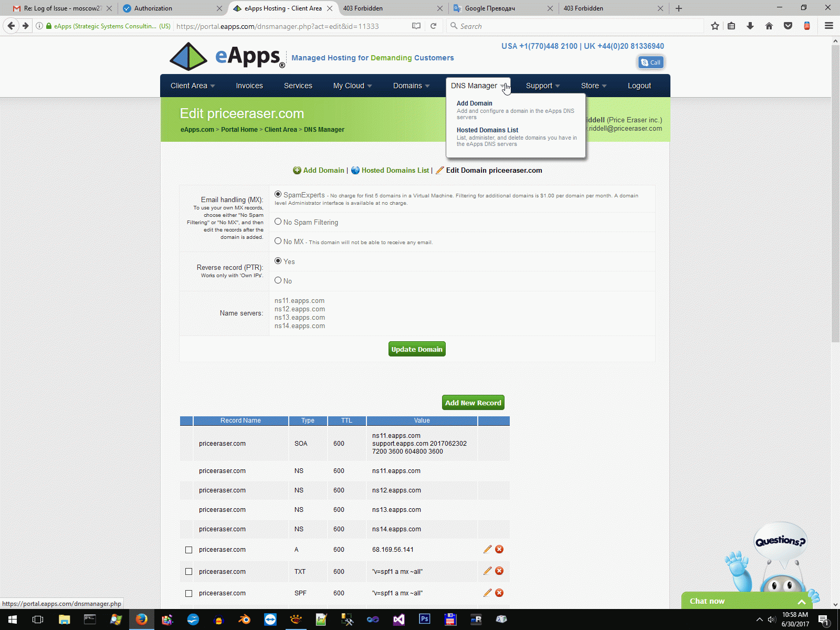
Task: Open Invoices in the navigation bar
Action: tap(249, 86)
